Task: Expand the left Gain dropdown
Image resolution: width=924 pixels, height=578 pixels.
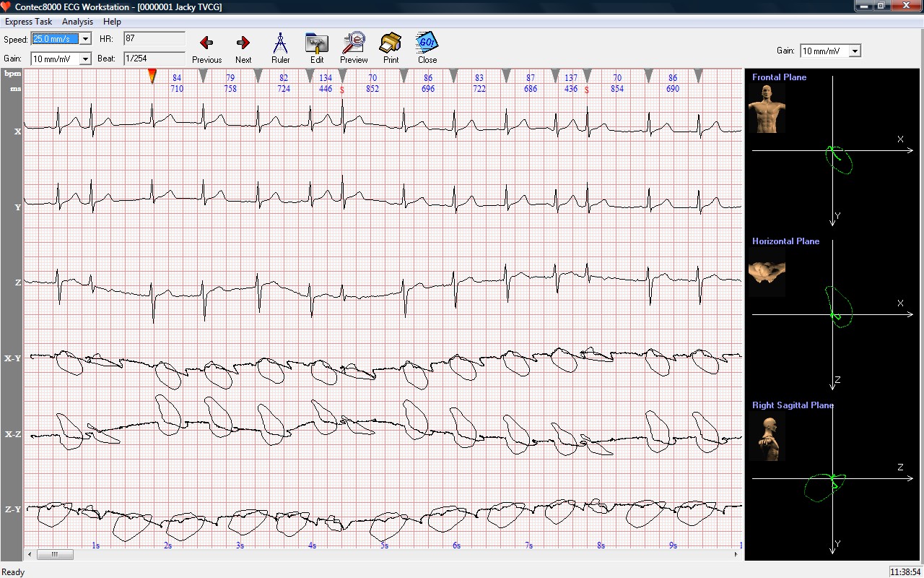Action: (x=85, y=59)
